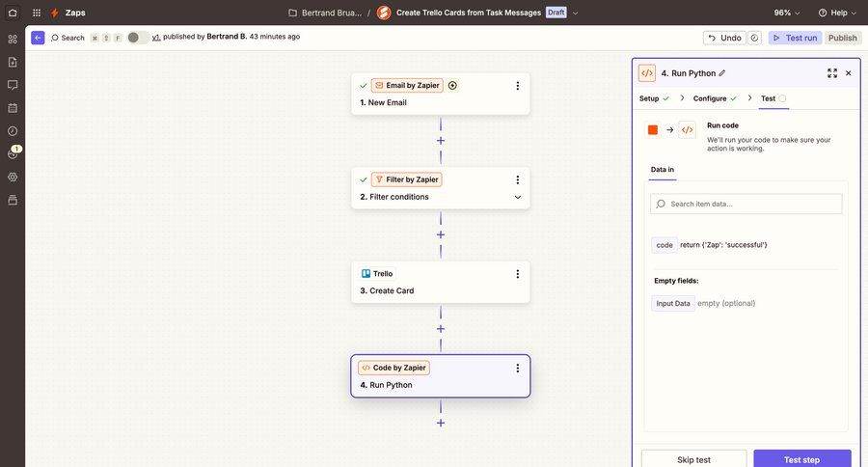Open version history clock icon beside Undo

tap(754, 38)
